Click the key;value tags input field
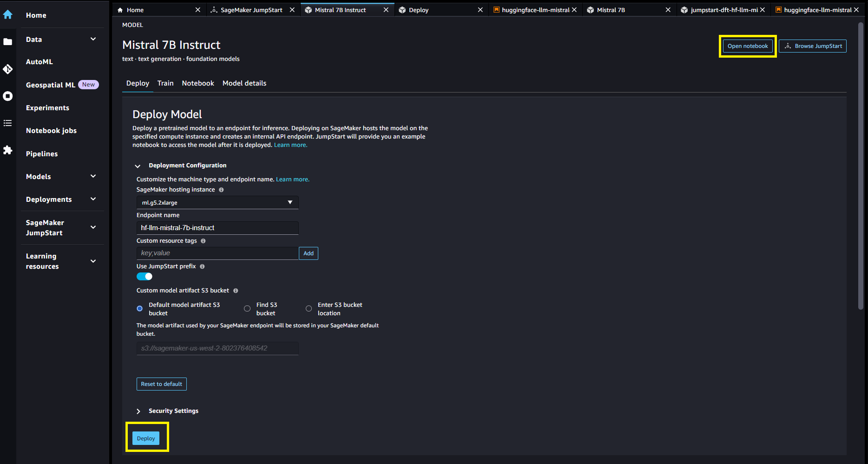 click(217, 253)
